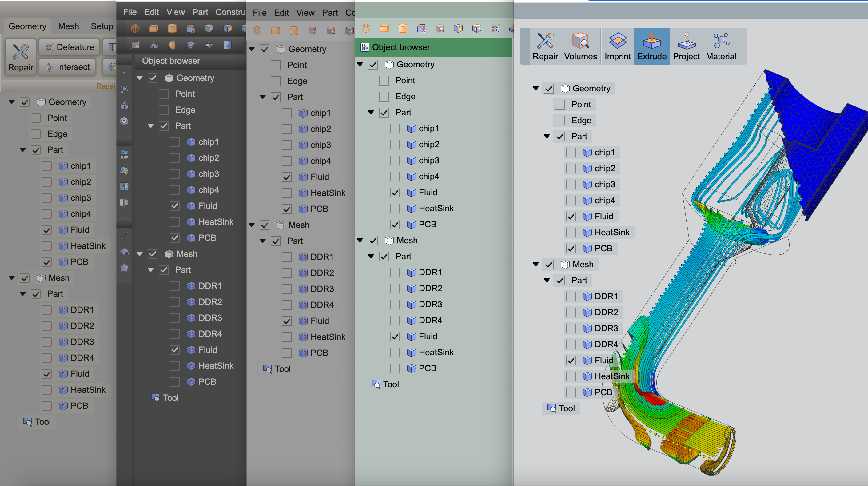Screen dimensions: 868x486
Task: Collapse the Mesh node in rightmost tree
Action: tap(536, 265)
